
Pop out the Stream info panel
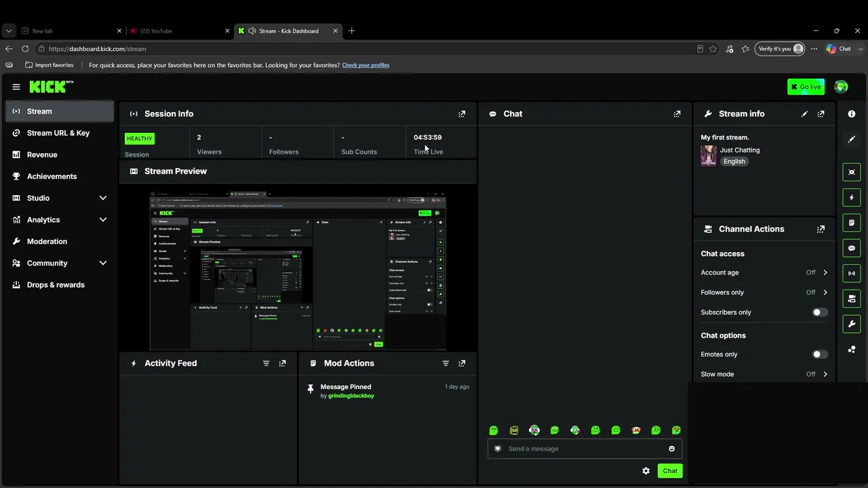(x=821, y=114)
